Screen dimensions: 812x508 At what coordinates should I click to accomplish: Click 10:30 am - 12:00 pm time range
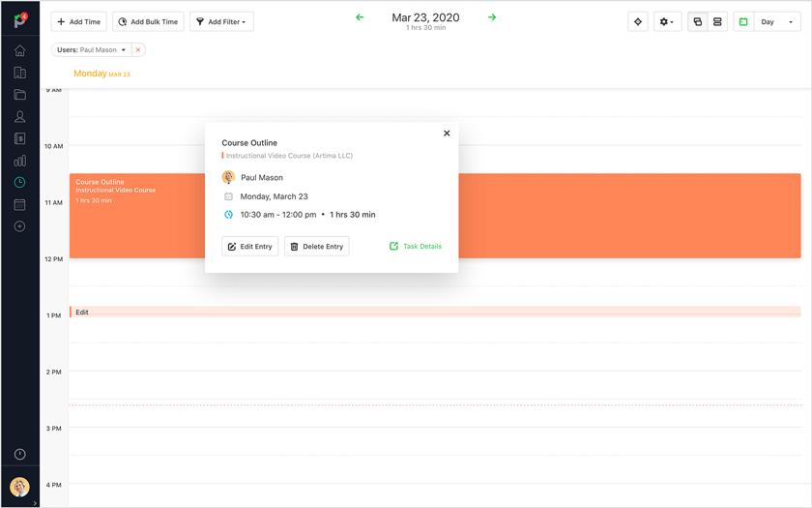click(x=278, y=215)
